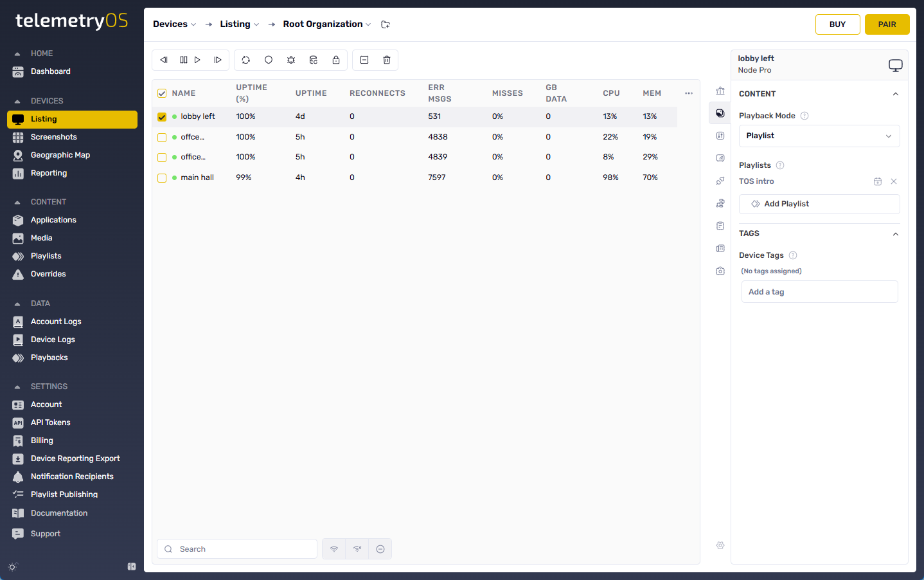The image size is (924, 580).
Task: Click the Add a tag input field
Action: 819,292
